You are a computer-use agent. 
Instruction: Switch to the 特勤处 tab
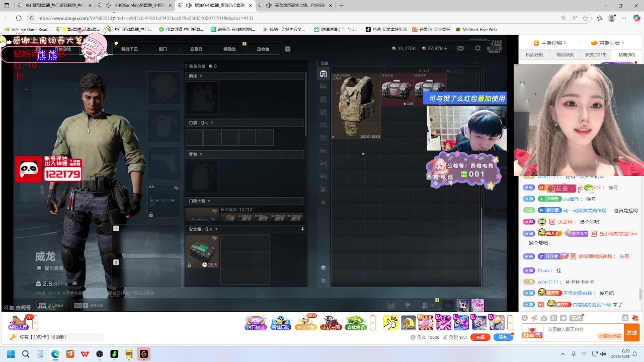click(229, 49)
